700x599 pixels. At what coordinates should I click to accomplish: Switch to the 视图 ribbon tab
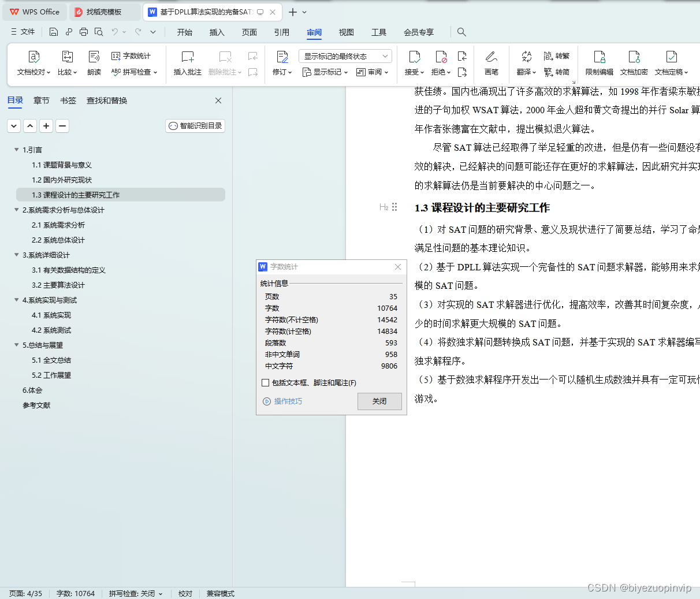[346, 32]
